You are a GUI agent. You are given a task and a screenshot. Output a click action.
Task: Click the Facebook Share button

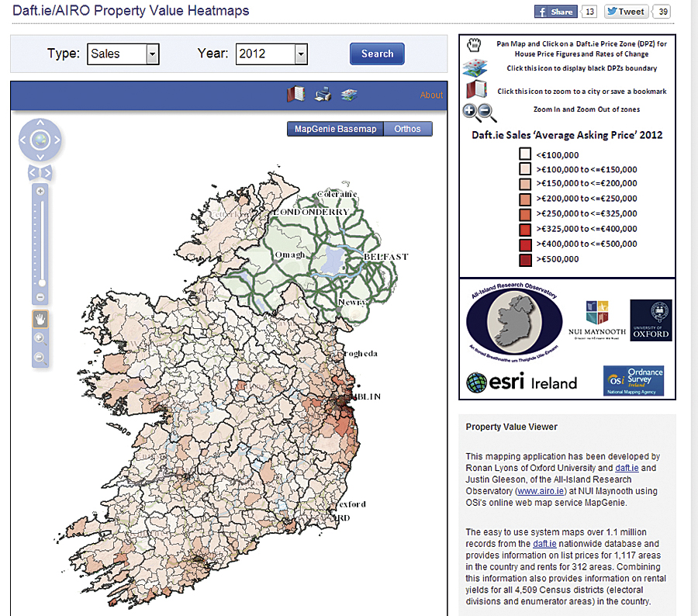tap(555, 12)
